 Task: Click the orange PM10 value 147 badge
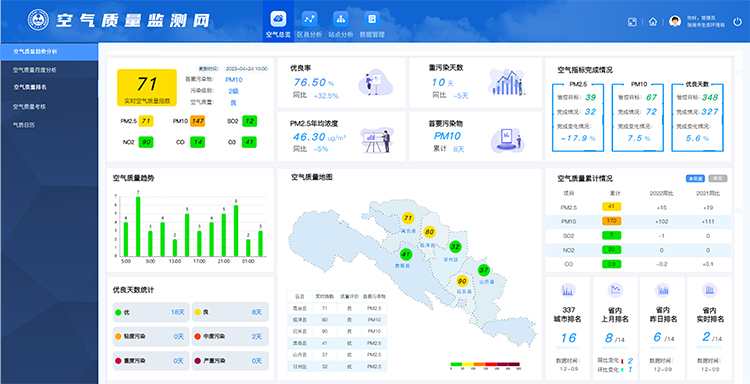click(x=198, y=121)
